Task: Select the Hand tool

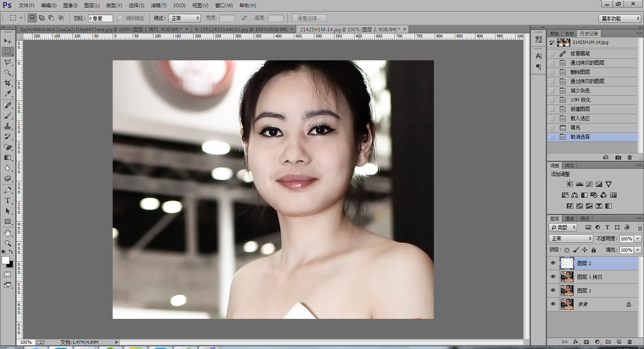Action: point(8,233)
